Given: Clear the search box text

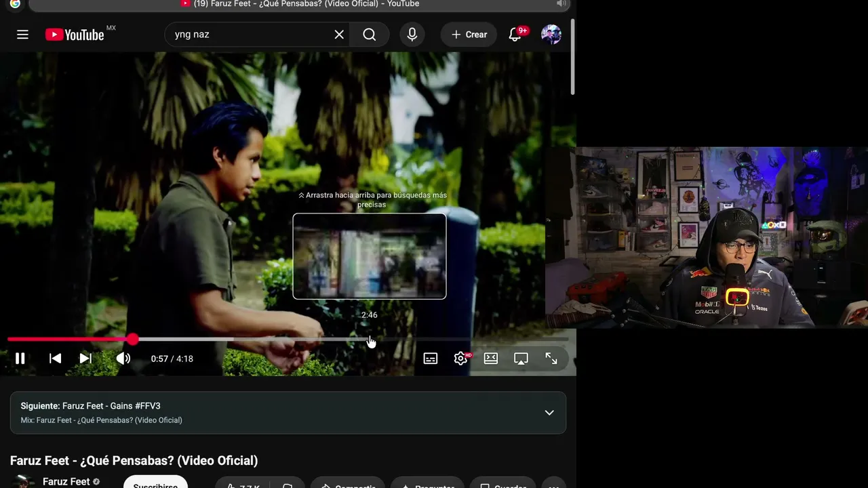Looking at the screenshot, I should tap(339, 35).
